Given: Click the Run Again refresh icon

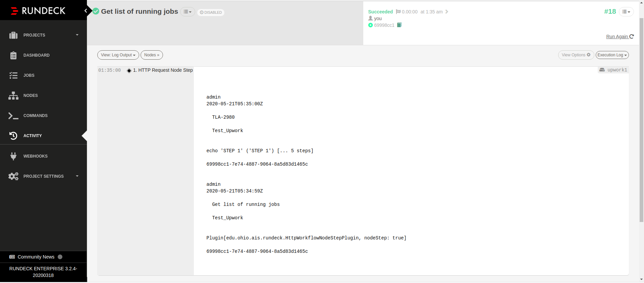Looking at the screenshot, I should pos(632,36).
